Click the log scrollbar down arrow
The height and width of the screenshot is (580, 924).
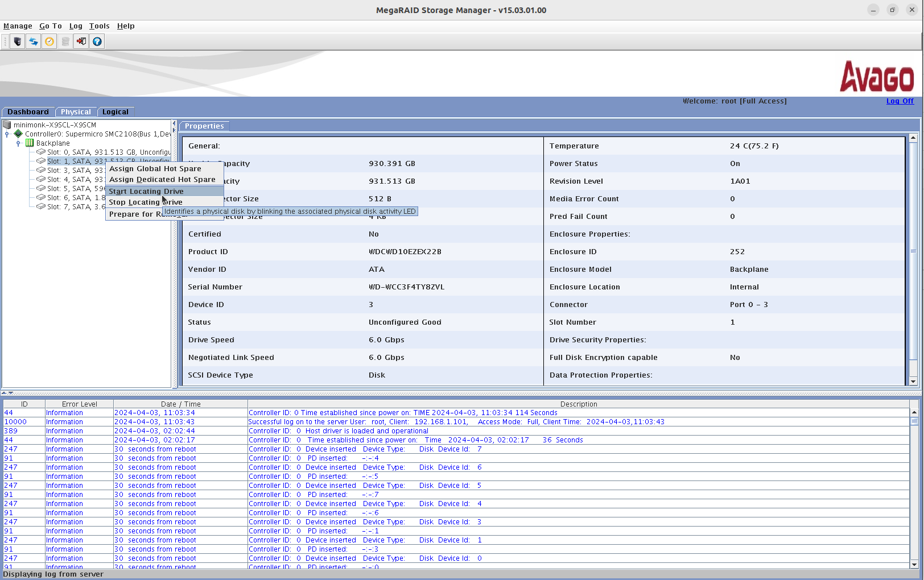pos(914,565)
